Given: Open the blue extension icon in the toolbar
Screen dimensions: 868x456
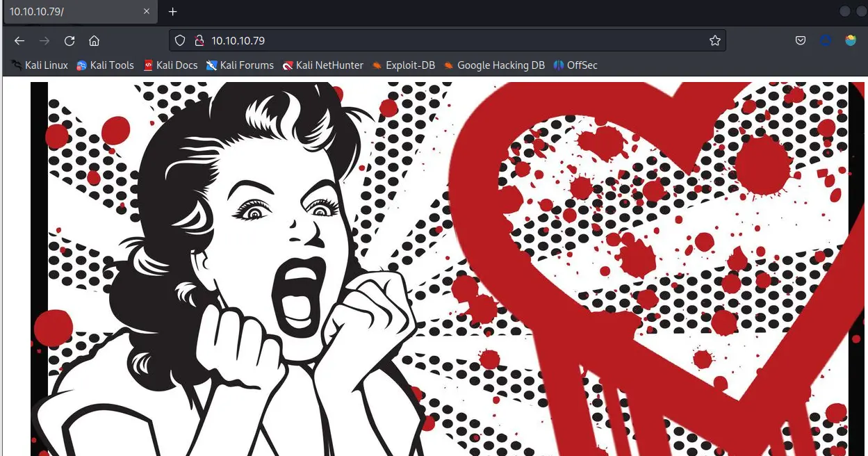Looking at the screenshot, I should point(826,41).
